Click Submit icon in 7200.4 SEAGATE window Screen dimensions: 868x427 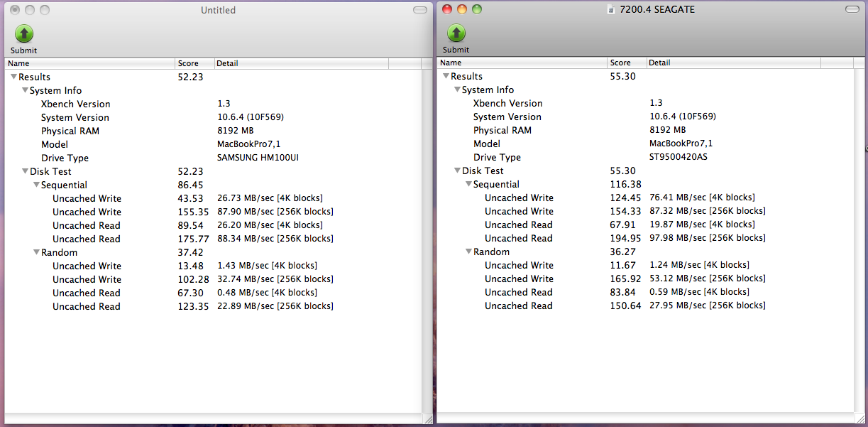(x=456, y=33)
